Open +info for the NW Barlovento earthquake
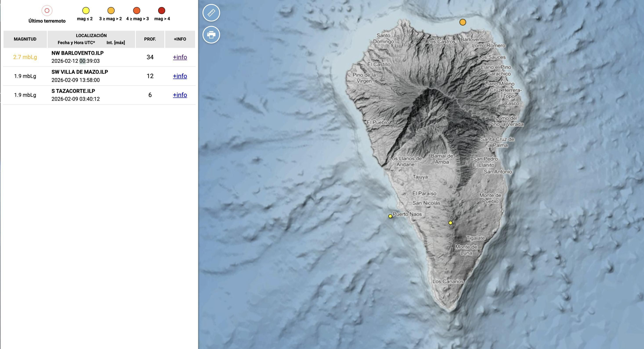The width and height of the screenshot is (644, 349). coord(180,57)
